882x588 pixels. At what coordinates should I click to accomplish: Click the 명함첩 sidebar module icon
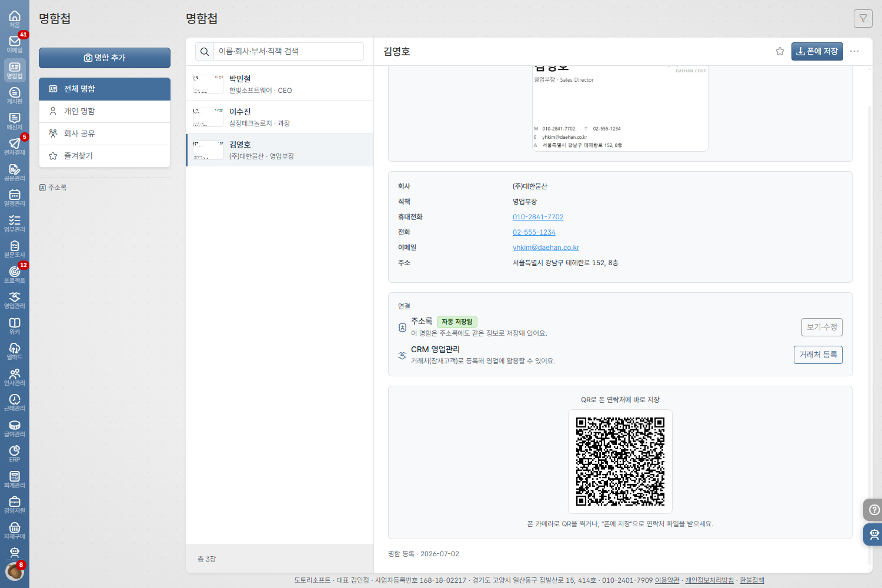(x=15, y=70)
